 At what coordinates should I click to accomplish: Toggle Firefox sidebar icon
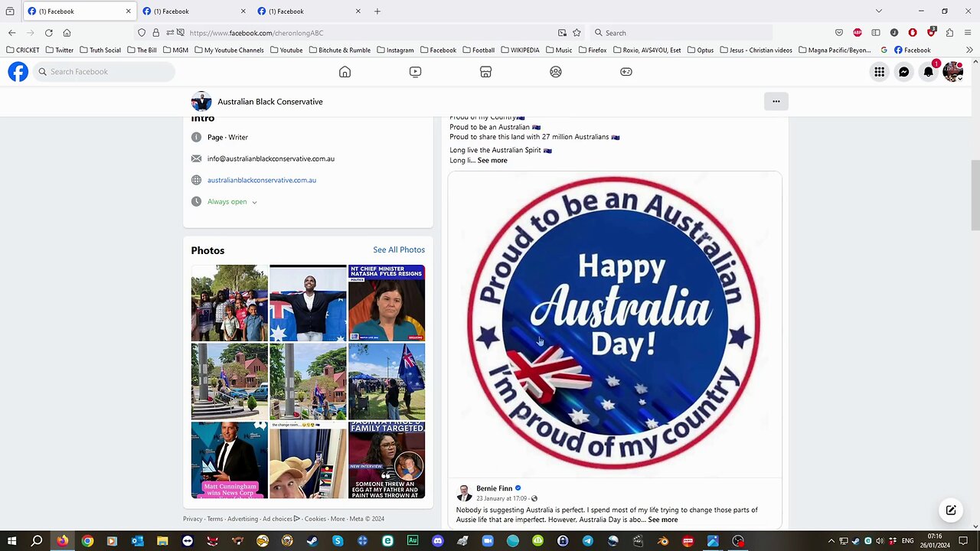click(876, 33)
